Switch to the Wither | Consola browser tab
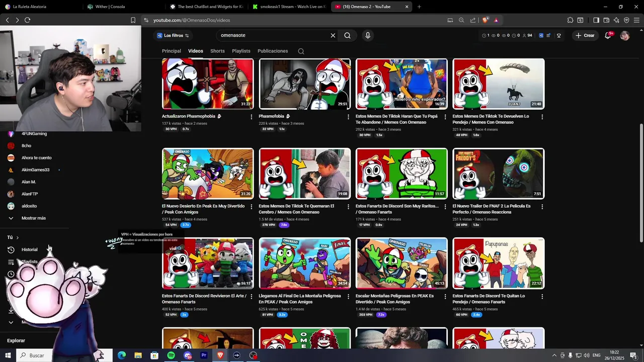Viewport: 644px width, 362px height. point(124,7)
